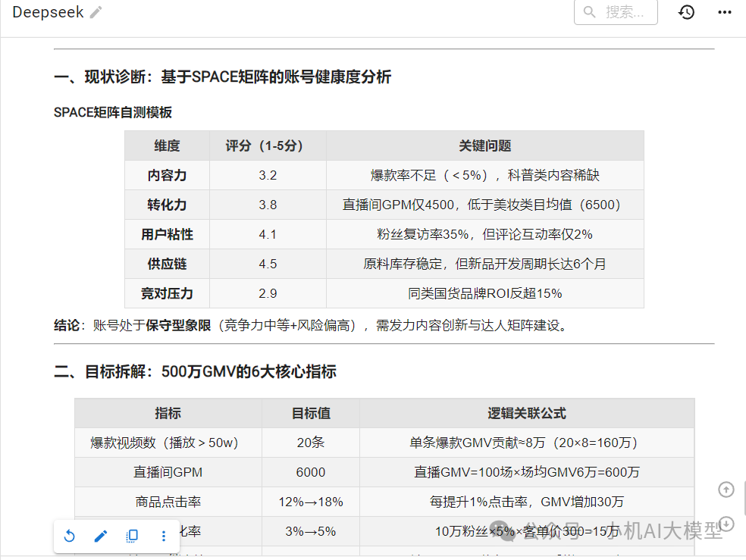Copy the message with the copy icon

(x=132, y=537)
